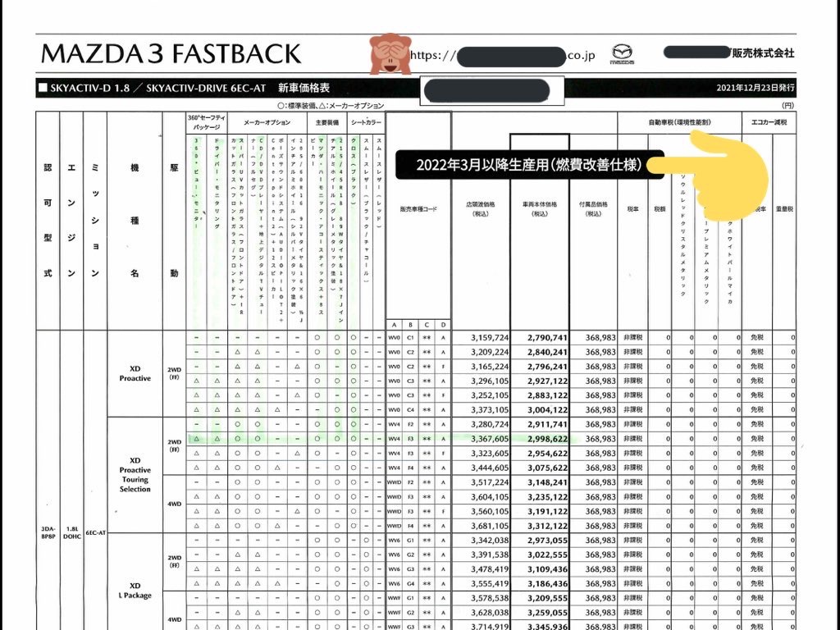Click the vehicle price 2,840,241
This screenshot has height=630, width=840.
(x=547, y=352)
